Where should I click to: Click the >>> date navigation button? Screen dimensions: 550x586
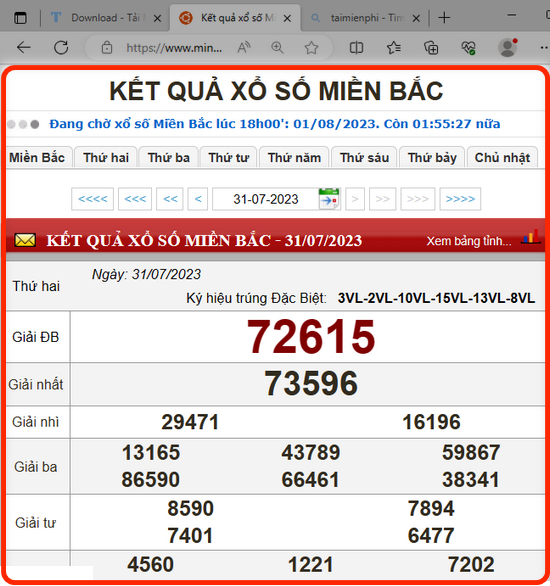417,199
